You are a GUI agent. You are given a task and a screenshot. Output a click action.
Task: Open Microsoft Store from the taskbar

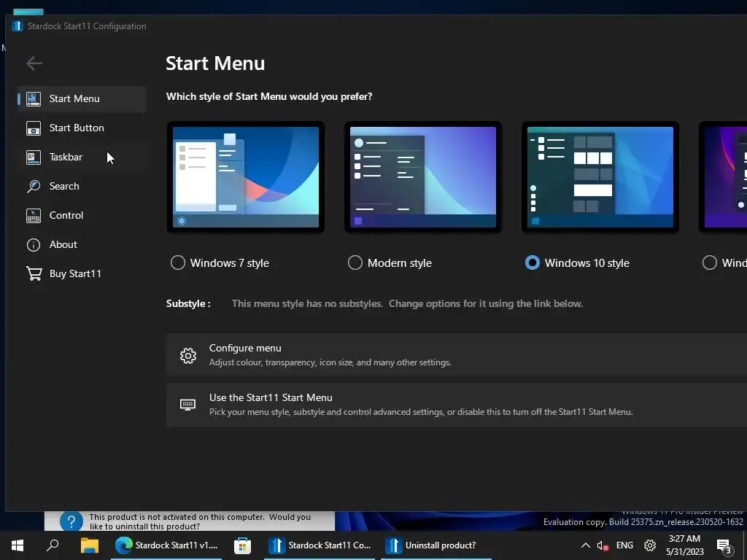242,545
